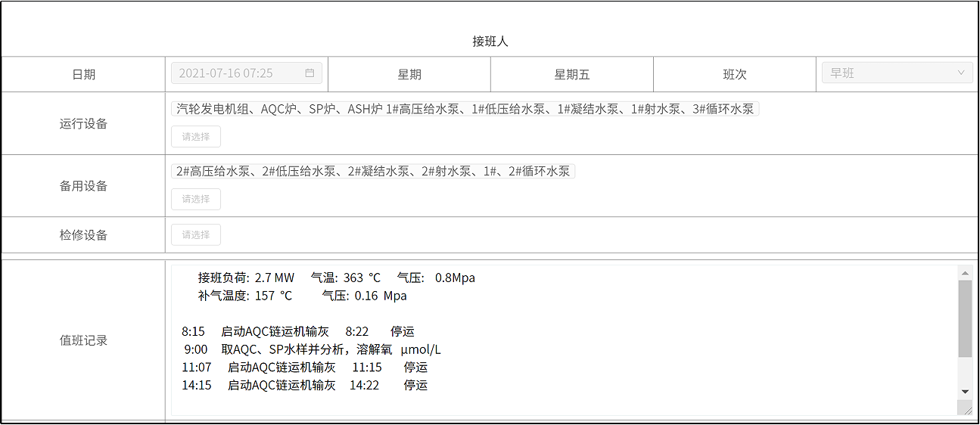Click the 检修设备 row label

[x=83, y=235]
